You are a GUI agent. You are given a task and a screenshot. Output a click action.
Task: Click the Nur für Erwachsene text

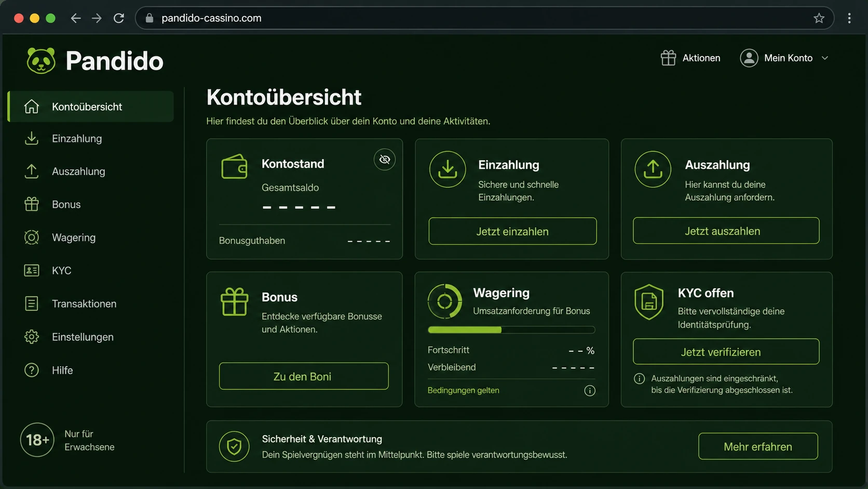click(89, 440)
